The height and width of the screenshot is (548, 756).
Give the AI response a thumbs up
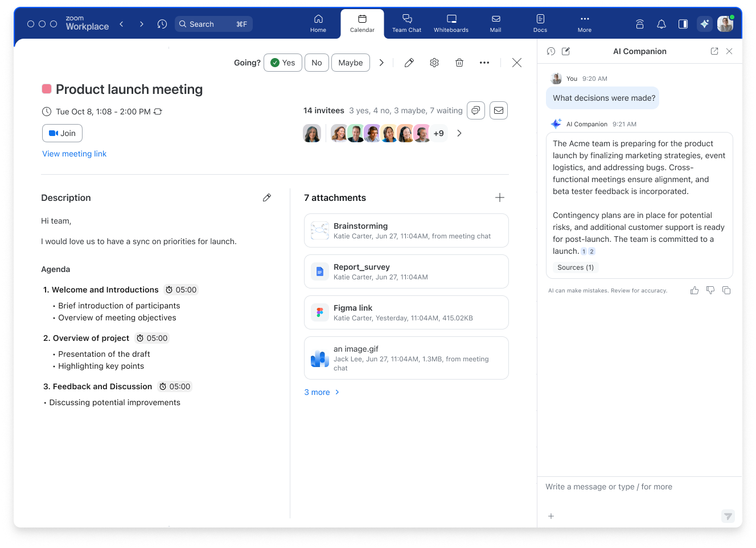coord(695,290)
